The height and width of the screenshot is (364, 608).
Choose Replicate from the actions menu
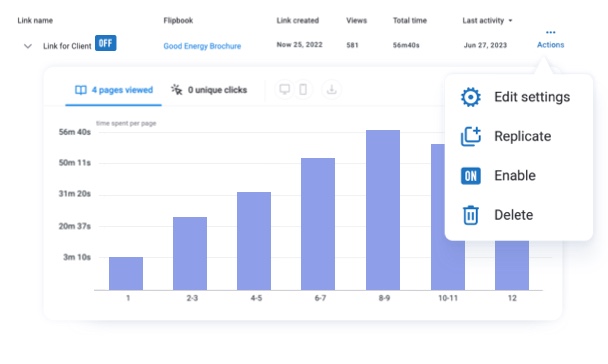click(522, 136)
